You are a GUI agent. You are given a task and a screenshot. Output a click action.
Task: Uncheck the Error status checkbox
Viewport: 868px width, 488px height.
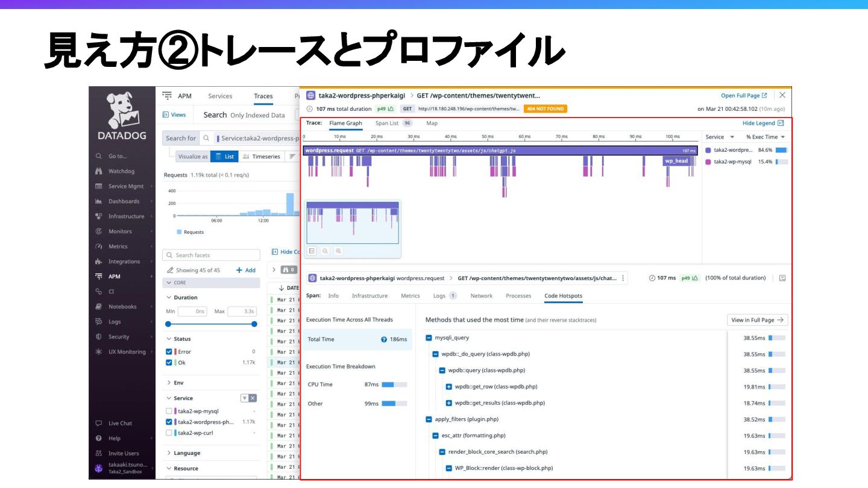(169, 352)
